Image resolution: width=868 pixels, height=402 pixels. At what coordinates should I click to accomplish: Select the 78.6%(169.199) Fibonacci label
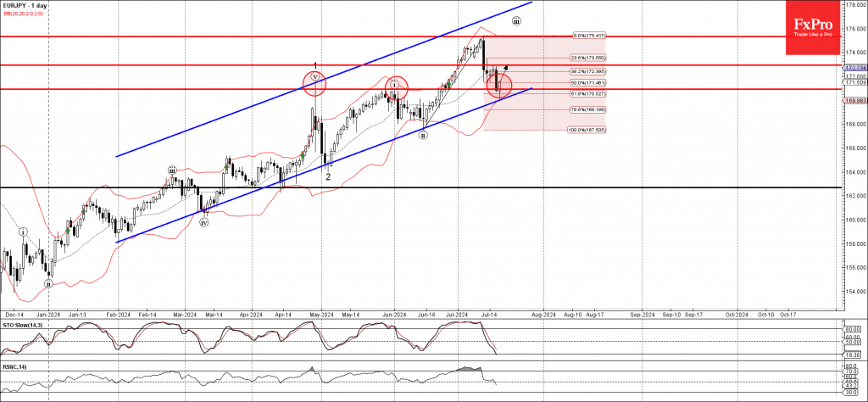pos(588,109)
